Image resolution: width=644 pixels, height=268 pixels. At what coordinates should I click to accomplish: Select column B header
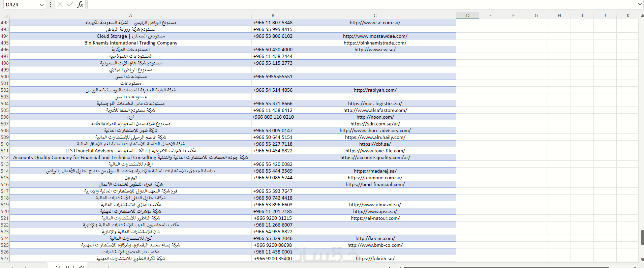pyautogui.click(x=273, y=16)
